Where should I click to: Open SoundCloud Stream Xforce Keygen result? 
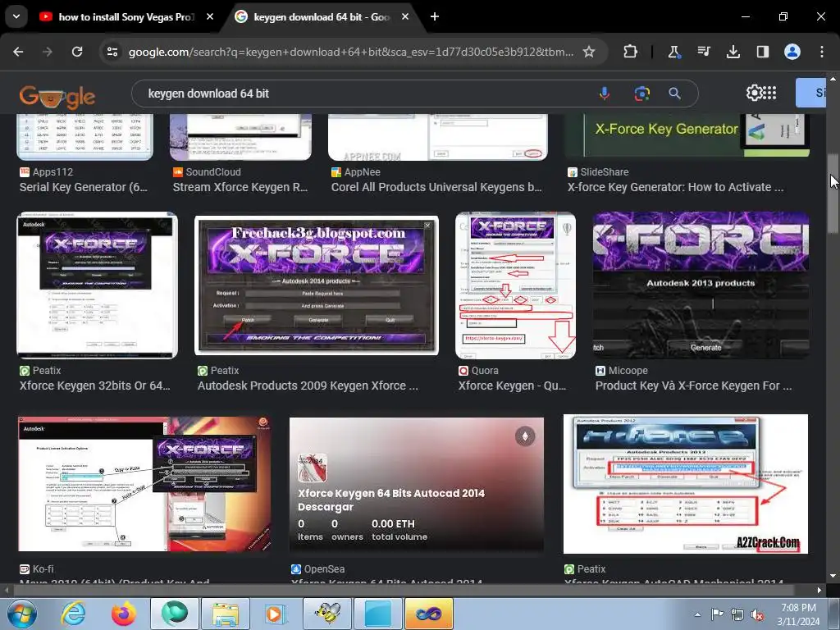tap(240, 187)
